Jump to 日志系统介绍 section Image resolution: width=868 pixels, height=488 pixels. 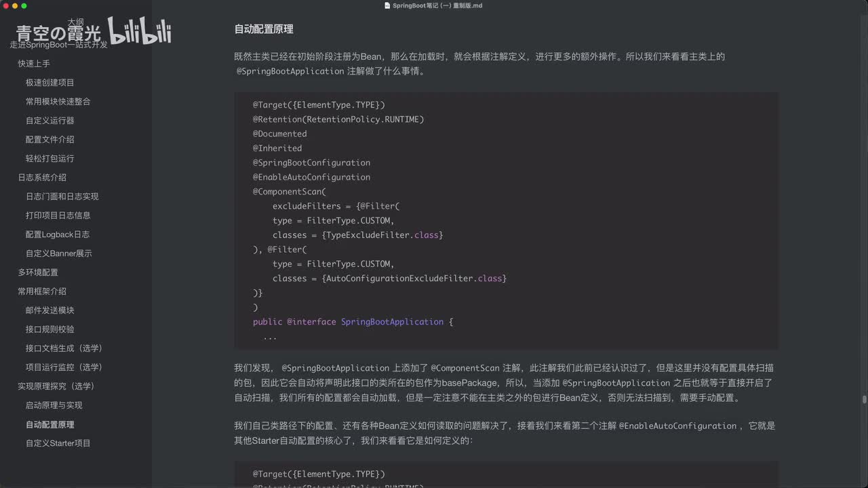click(42, 178)
